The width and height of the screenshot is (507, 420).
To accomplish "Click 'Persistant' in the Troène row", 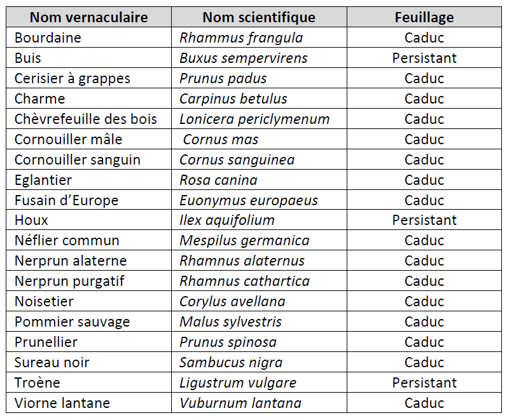I will (424, 383).
